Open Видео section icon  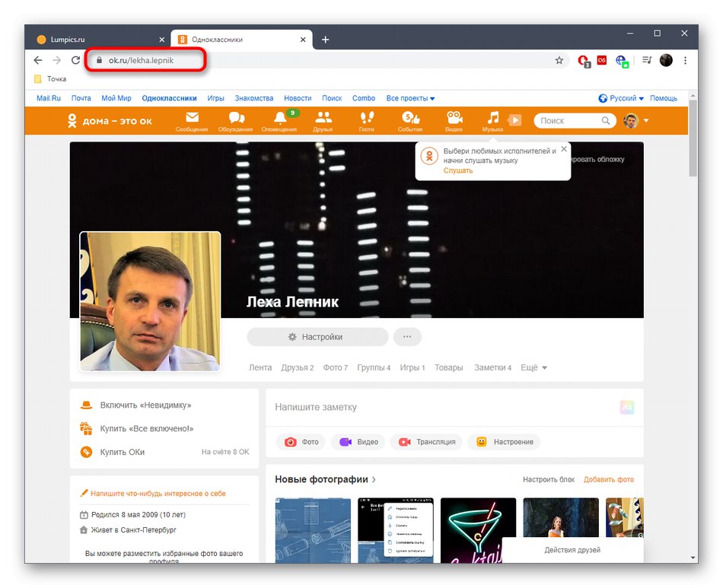454,120
